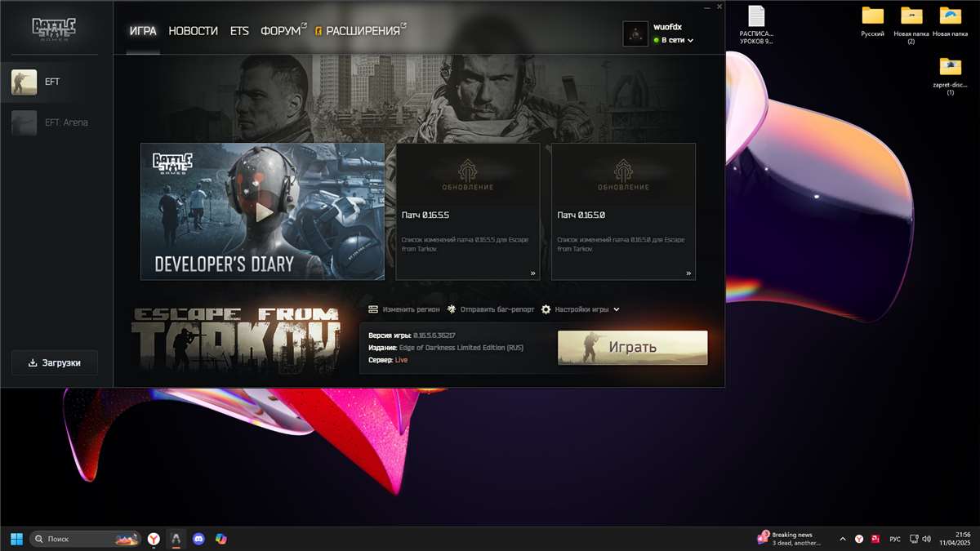The image size is (980, 551).
Task: Open the Windows Start menu
Action: [16, 539]
